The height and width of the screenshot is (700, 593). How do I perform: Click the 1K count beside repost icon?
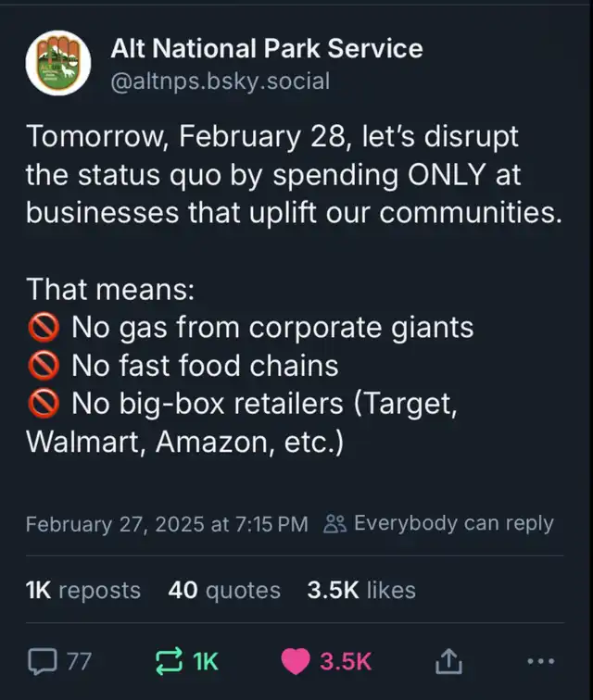206,661
